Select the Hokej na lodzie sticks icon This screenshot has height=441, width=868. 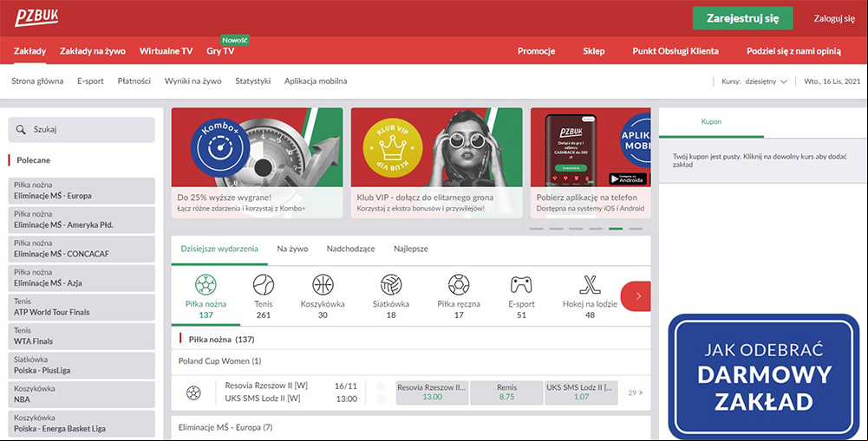590,285
